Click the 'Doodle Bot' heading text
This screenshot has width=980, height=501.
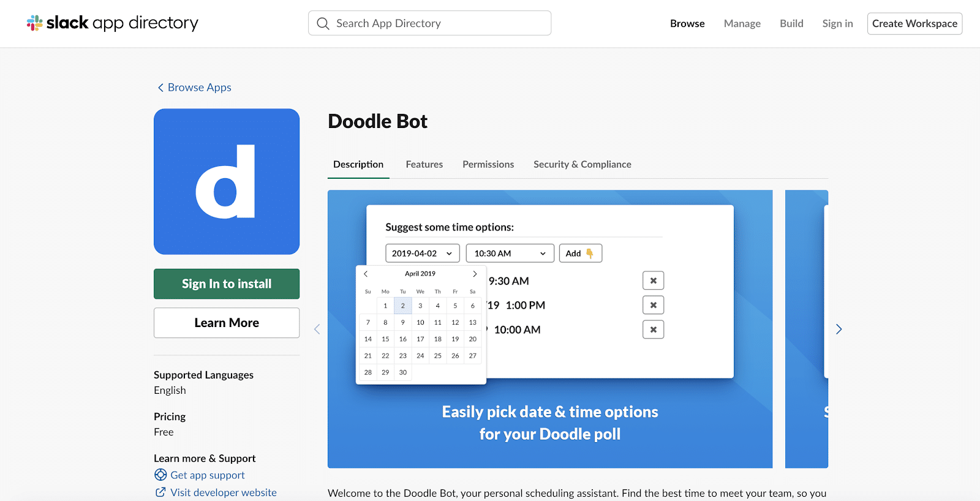(377, 121)
